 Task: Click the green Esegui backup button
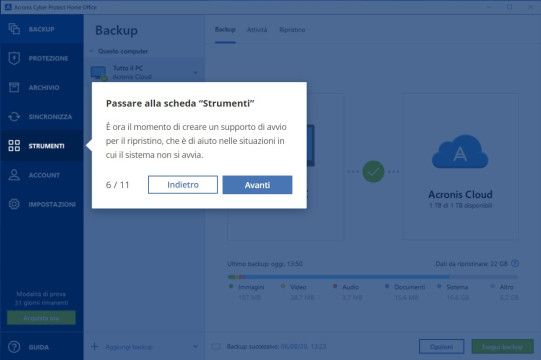coord(502,347)
